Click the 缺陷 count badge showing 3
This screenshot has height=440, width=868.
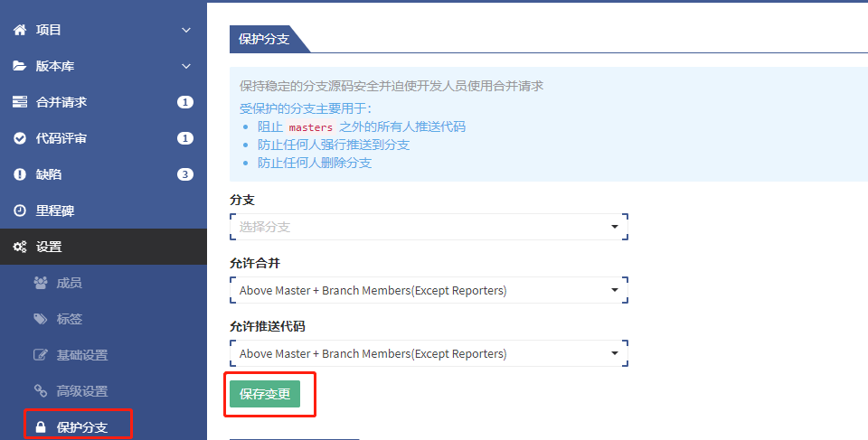185,174
